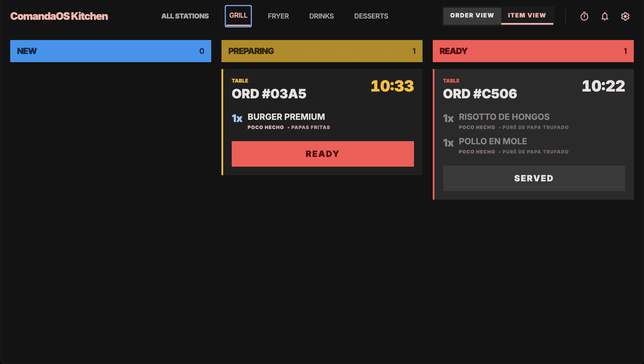This screenshot has height=364, width=644.
Task: Click the ComandaOS Kitchen logo
Action: pyautogui.click(x=59, y=16)
